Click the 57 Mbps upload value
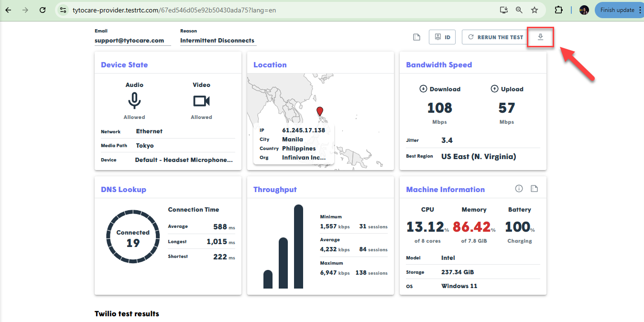The height and width of the screenshot is (322, 644). (x=506, y=108)
